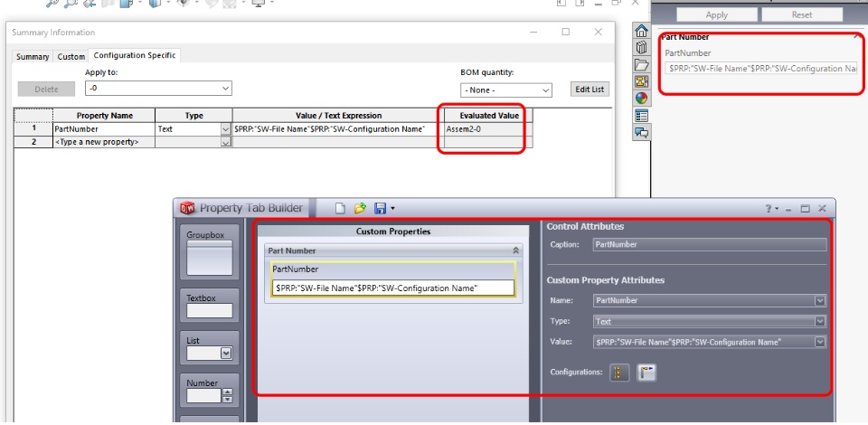Click the Edit List button
The width and height of the screenshot is (868, 425).
coord(590,90)
